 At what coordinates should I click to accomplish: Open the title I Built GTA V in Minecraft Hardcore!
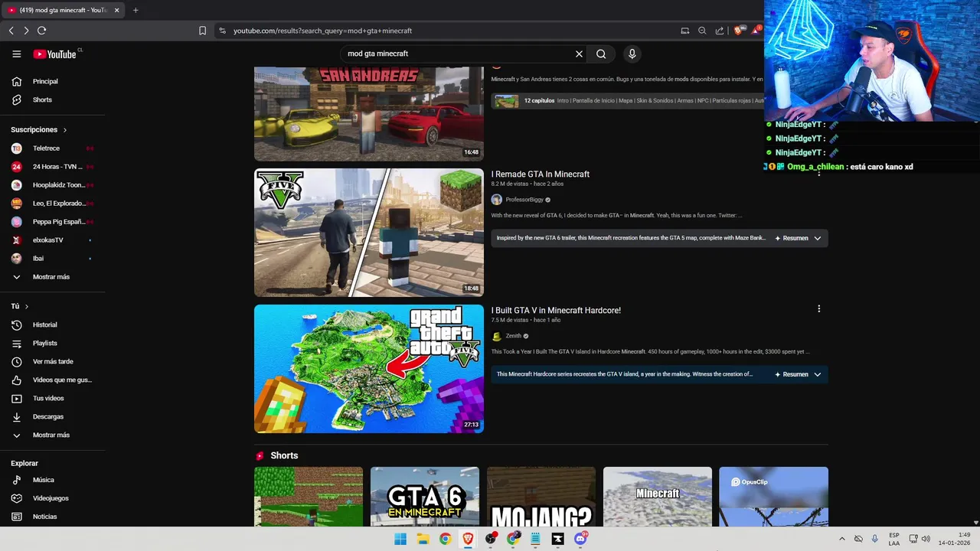(x=556, y=311)
